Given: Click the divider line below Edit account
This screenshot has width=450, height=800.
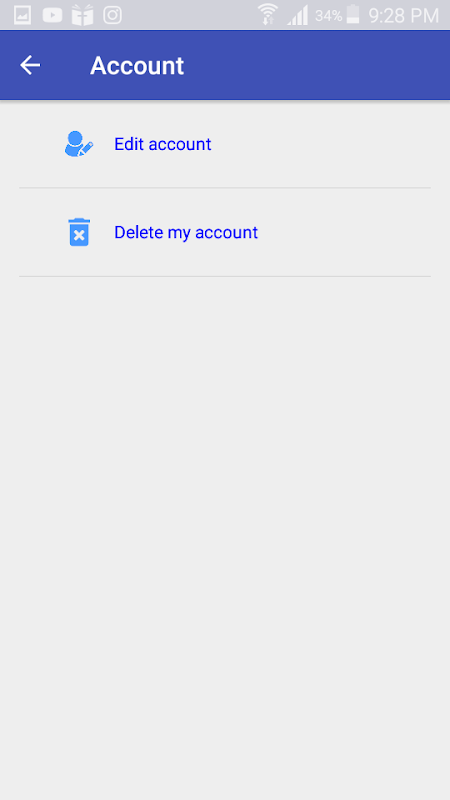Looking at the screenshot, I should click(225, 188).
